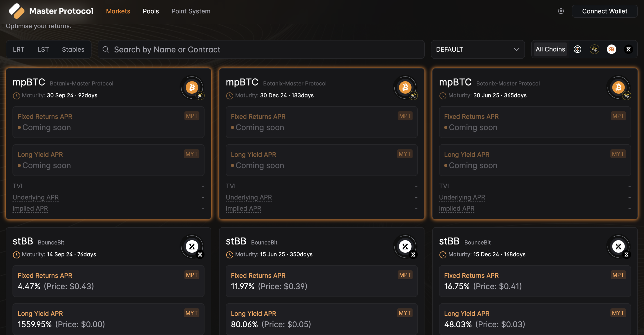Screen dimensions: 644x335
Task: Click the mpBTC Botanix icon 30 Jun 25
Action: click(618, 88)
